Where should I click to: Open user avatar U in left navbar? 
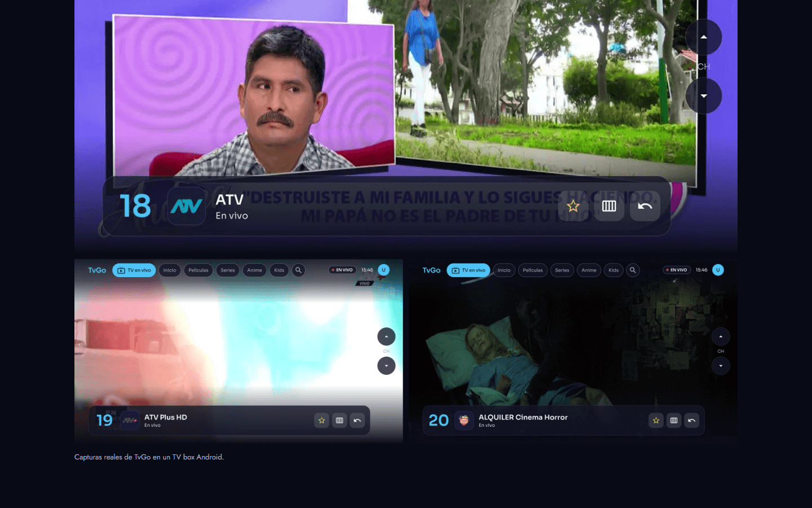[384, 270]
